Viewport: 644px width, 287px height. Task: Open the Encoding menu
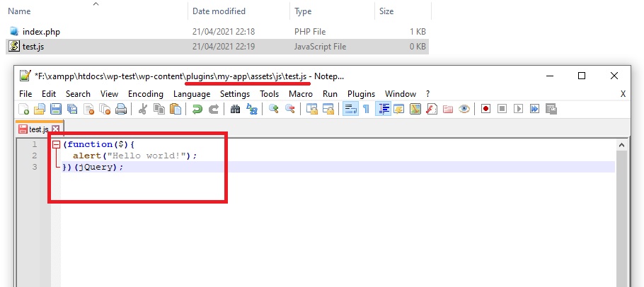pos(146,93)
